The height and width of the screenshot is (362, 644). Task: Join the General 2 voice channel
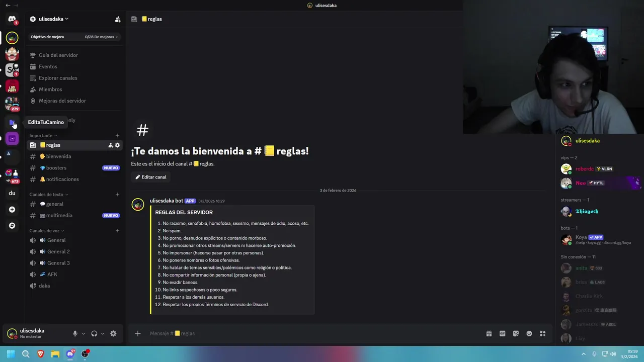(x=74, y=252)
